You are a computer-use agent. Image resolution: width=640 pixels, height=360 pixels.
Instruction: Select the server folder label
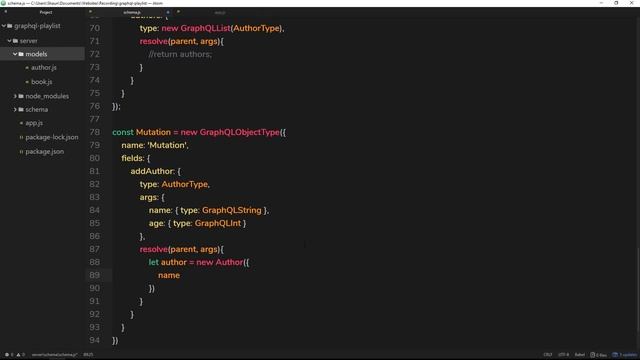tap(28, 41)
